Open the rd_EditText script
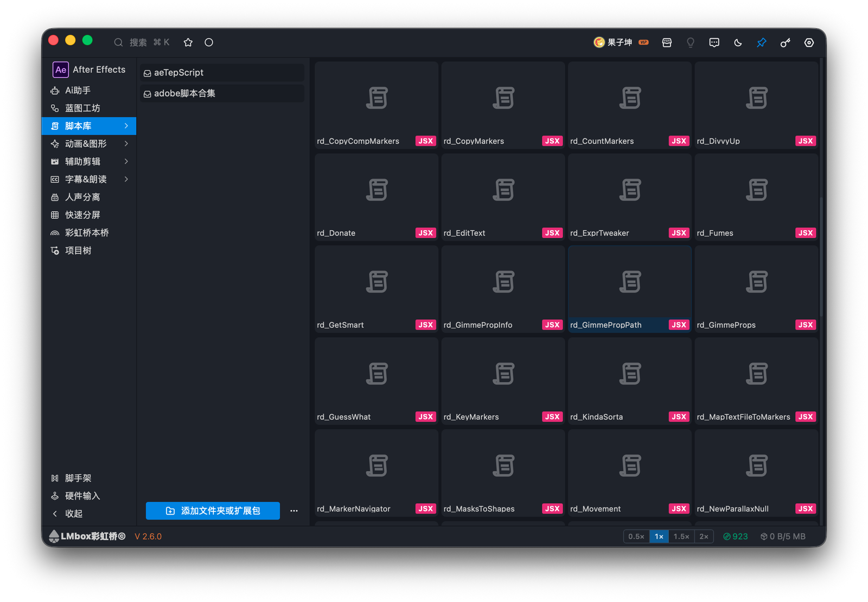The height and width of the screenshot is (602, 868). [503, 197]
